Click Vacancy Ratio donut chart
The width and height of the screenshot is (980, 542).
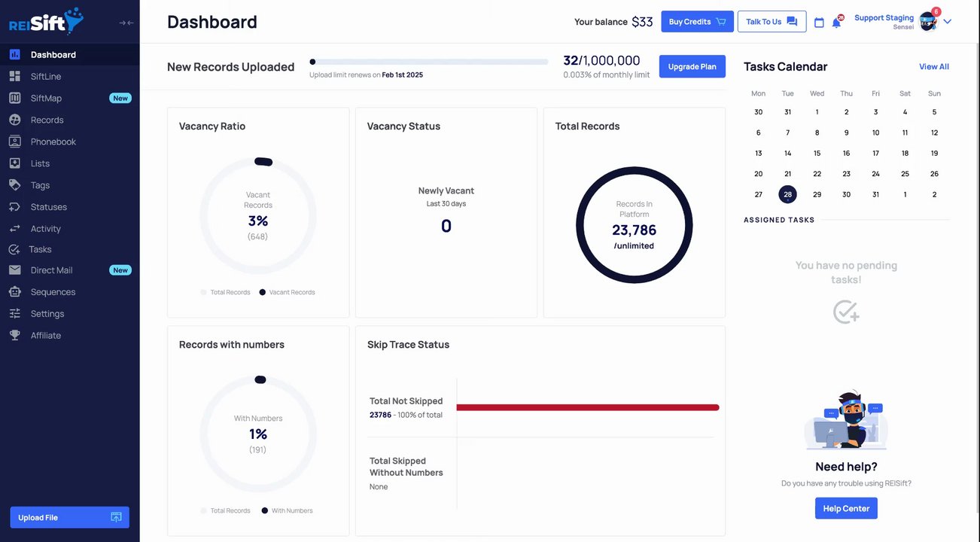(x=258, y=216)
